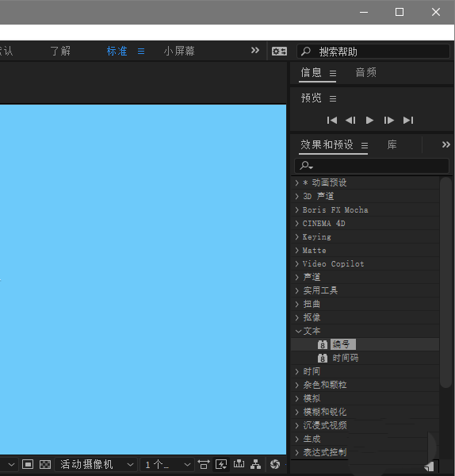Expand the 模拟 category
Screen dimensions: 455x476
[x=297, y=398]
